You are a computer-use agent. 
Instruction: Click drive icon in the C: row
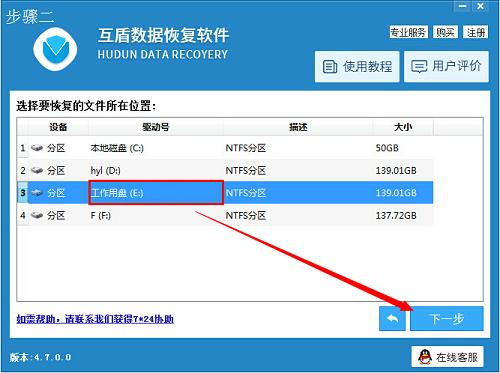coord(37,148)
